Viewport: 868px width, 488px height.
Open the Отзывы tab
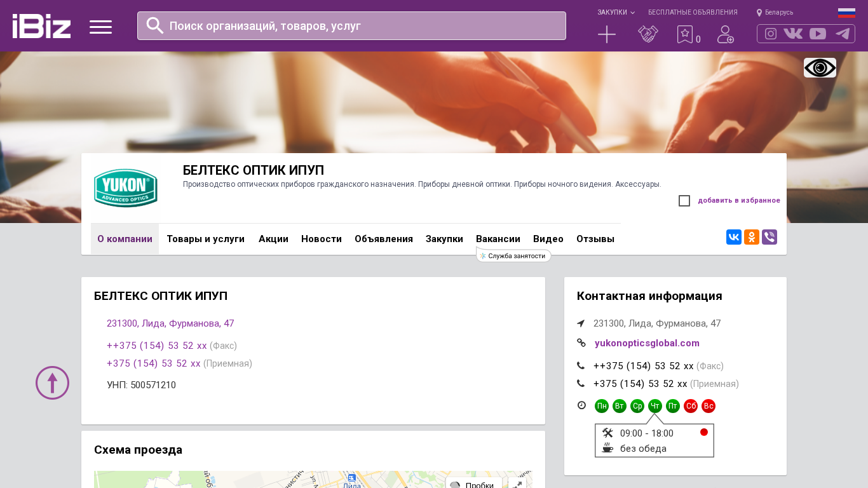(595, 239)
